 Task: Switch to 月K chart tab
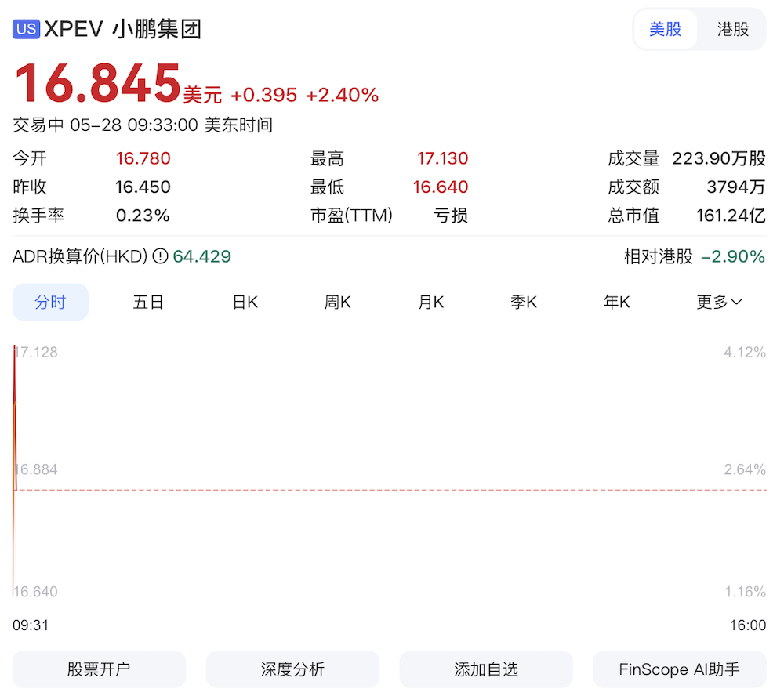(431, 302)
